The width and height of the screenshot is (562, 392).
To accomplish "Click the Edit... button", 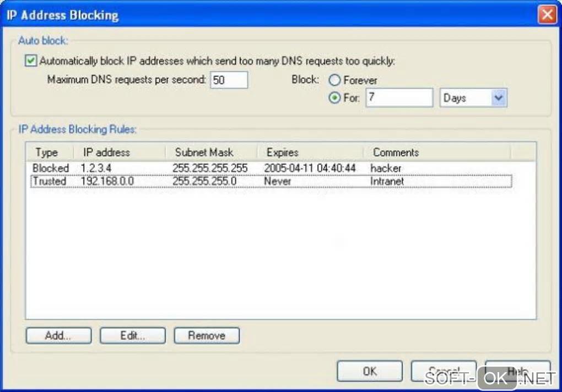I will coord(133,336).
